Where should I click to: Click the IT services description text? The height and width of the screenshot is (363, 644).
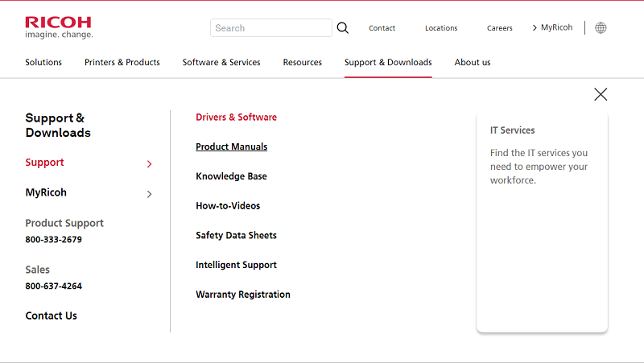tap(539, 167)
